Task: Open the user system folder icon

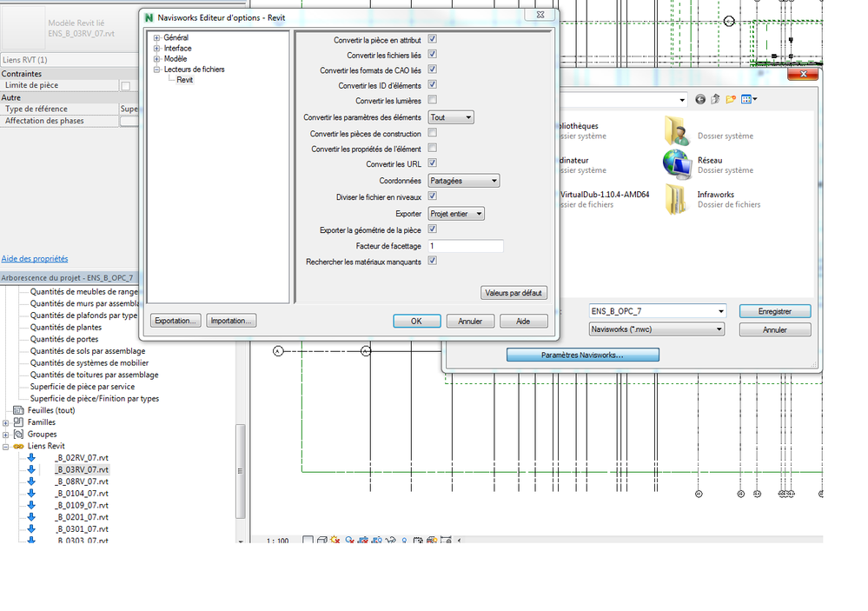Action: click(x=677, y=130)
